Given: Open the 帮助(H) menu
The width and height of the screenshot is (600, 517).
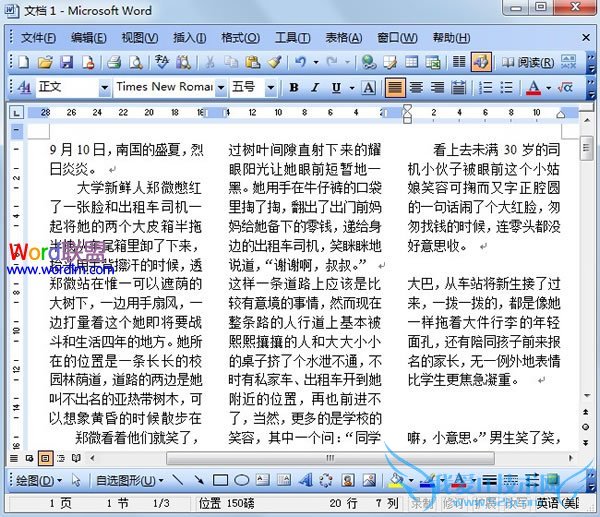Looking at the screenshot, I should click(452, 38).
